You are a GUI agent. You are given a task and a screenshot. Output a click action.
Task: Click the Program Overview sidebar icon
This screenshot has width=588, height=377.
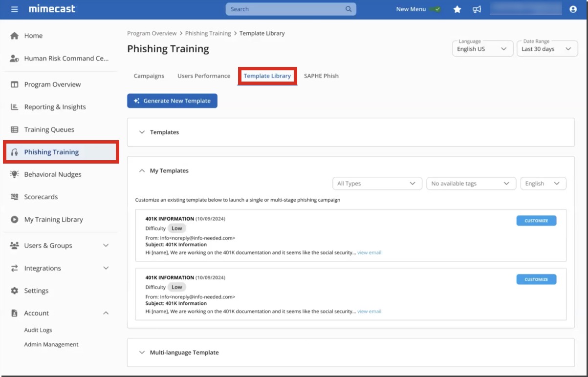point(15,84)
